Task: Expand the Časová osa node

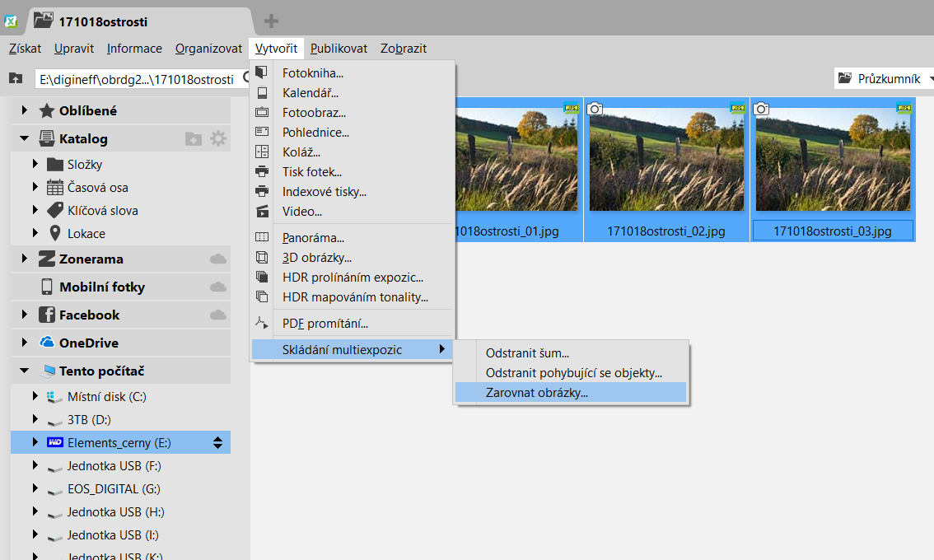Action: tap(35, 187)
